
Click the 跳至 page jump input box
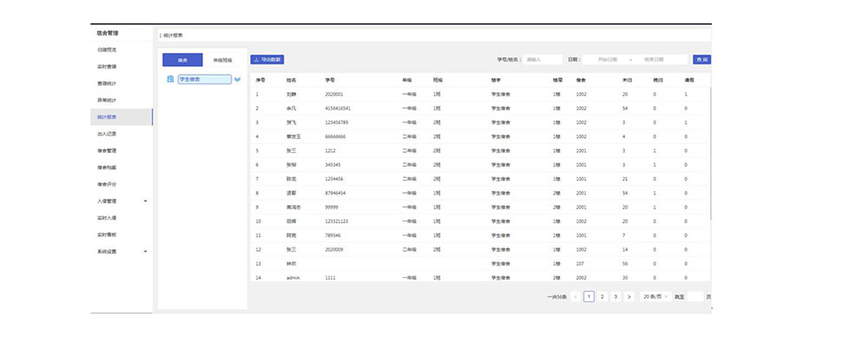click(x=694, y=296)
